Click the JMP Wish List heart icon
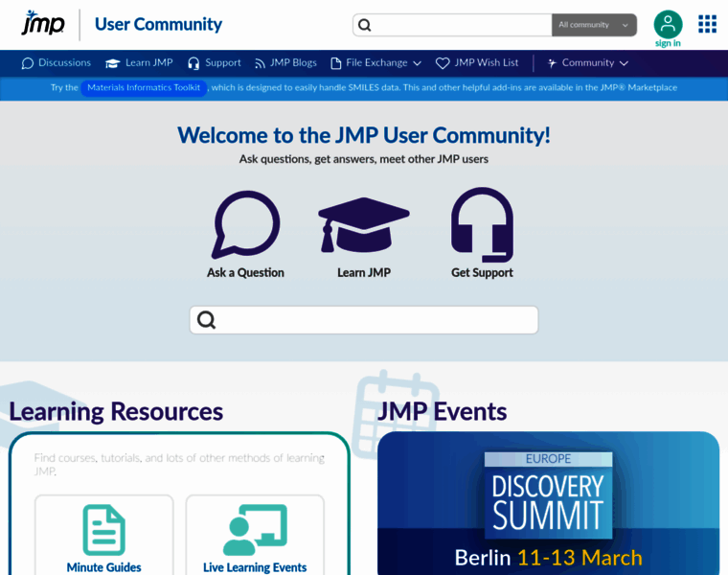 [443, 63]
